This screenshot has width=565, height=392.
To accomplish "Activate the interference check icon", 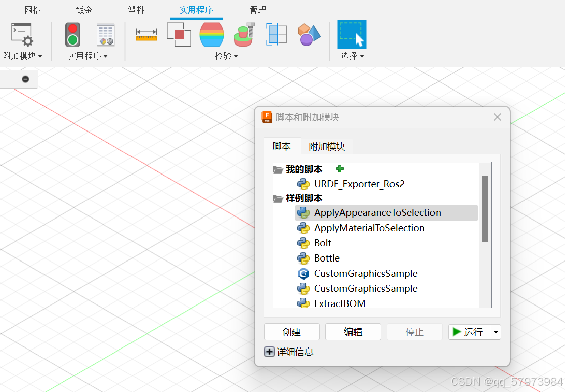I will point(179,34).
